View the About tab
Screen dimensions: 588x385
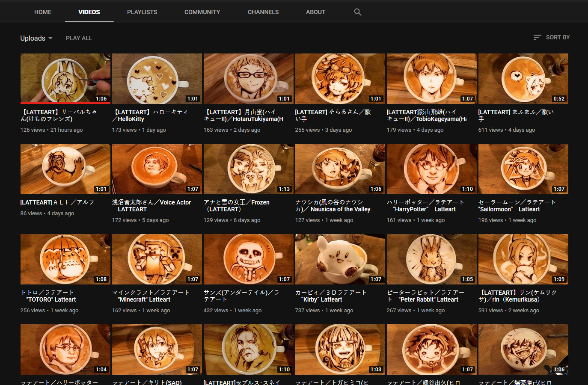tap(315, 12)
